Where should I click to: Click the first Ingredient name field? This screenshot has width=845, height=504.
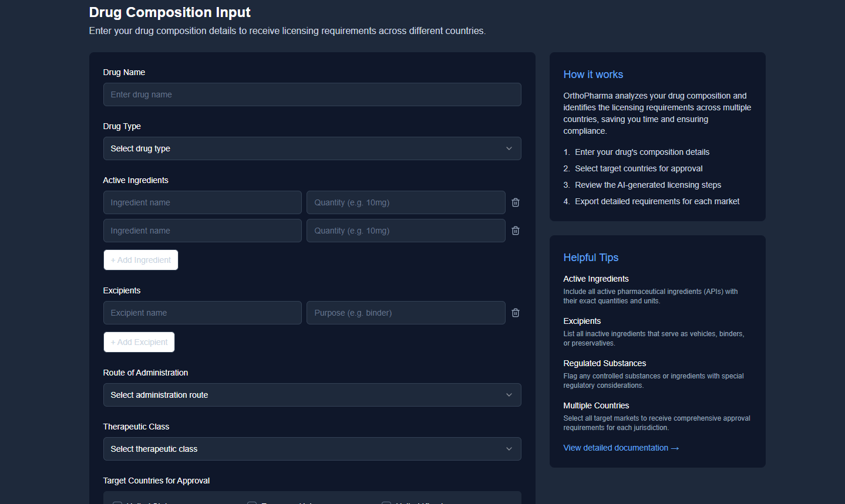point(203,202)
